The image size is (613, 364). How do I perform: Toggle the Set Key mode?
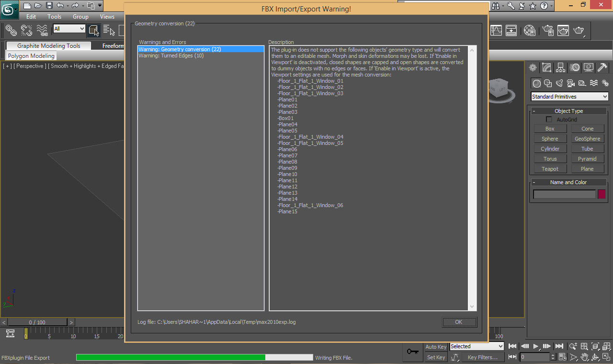tap(436, 357)
